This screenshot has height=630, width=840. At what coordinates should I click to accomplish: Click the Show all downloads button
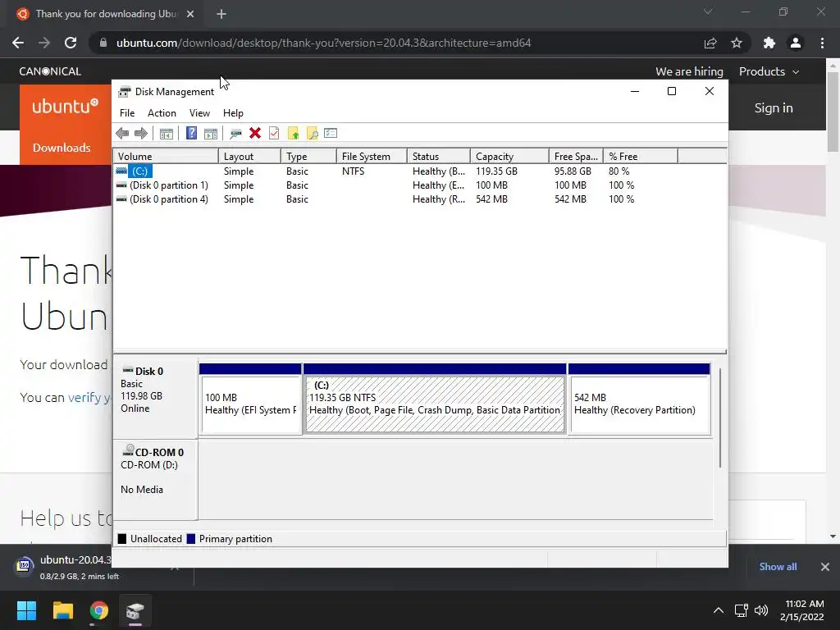(778, 567)
